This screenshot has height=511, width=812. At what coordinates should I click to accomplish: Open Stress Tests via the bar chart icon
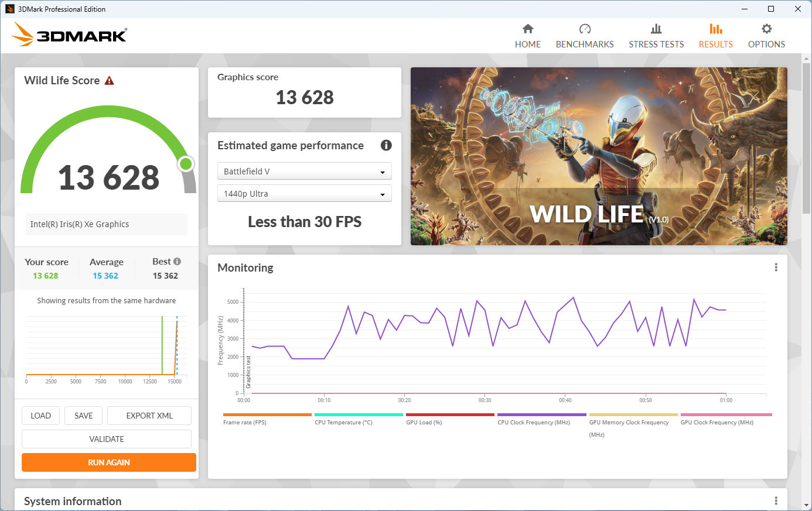pyautogui.click(x=656, y=29)
